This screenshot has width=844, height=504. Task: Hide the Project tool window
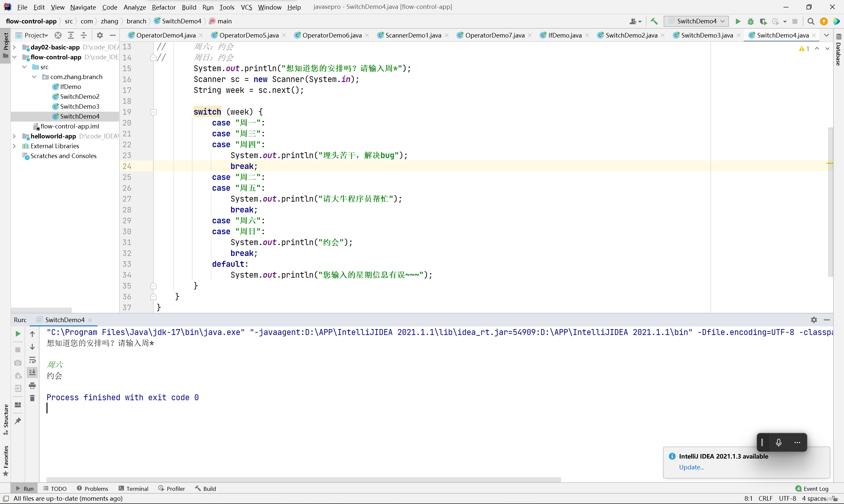coord(112,35)
